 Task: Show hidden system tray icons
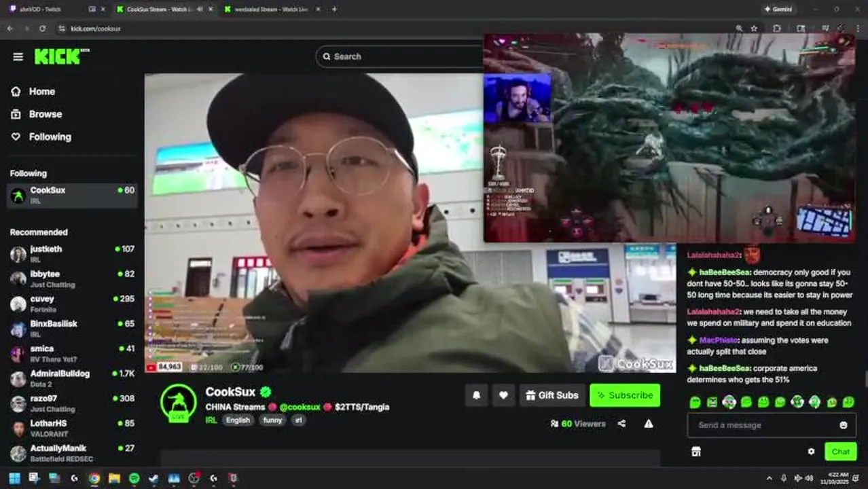click(770, 478)
